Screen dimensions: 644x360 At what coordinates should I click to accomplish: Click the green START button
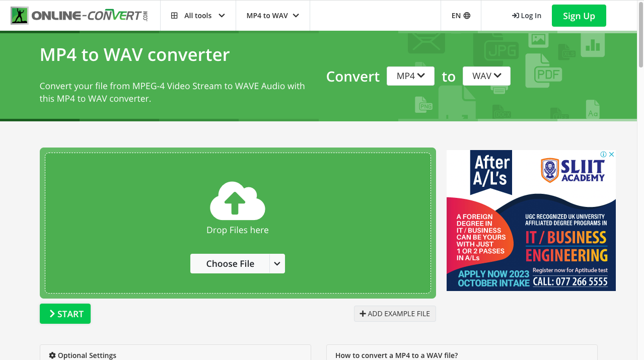pos(65,314)
